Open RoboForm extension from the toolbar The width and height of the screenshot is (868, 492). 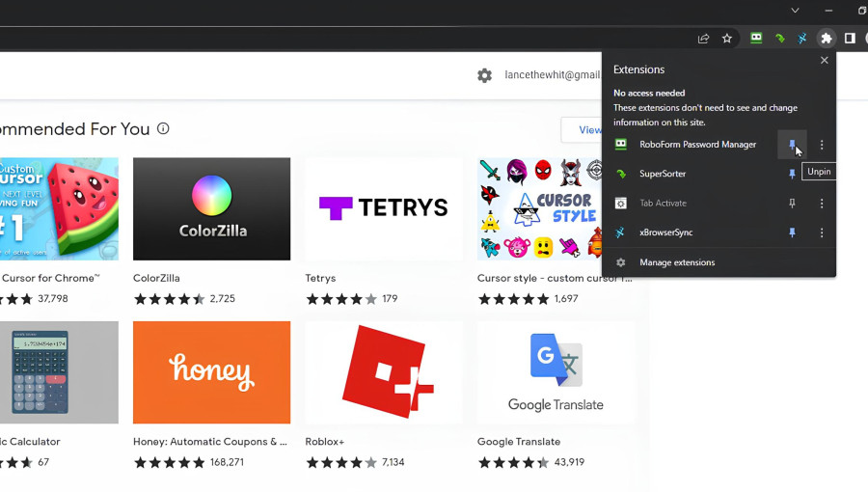[755, 38]
